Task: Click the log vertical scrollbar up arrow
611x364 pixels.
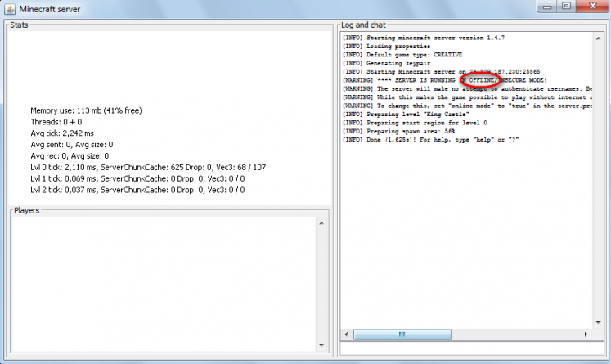Action: [x=598, y=38]
